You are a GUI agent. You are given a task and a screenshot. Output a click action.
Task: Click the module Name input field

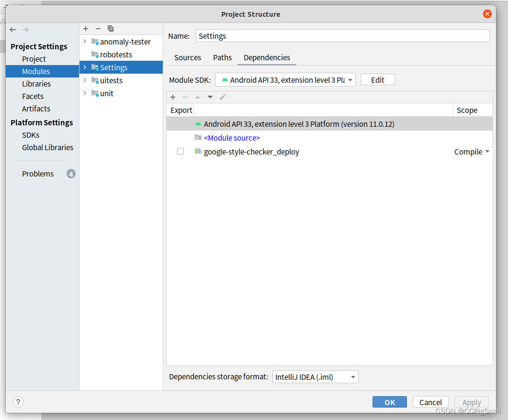click(342, 36)
